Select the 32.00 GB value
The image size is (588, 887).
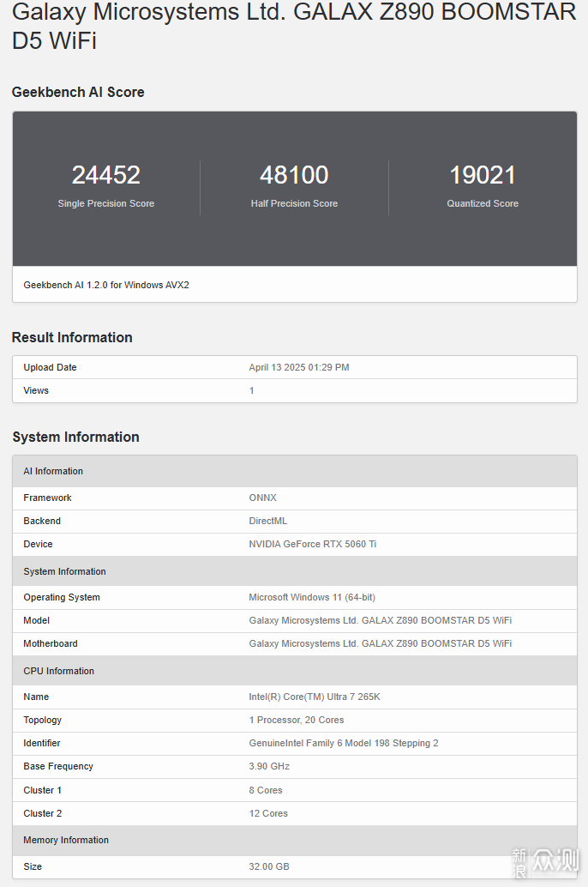pos(268,866)
